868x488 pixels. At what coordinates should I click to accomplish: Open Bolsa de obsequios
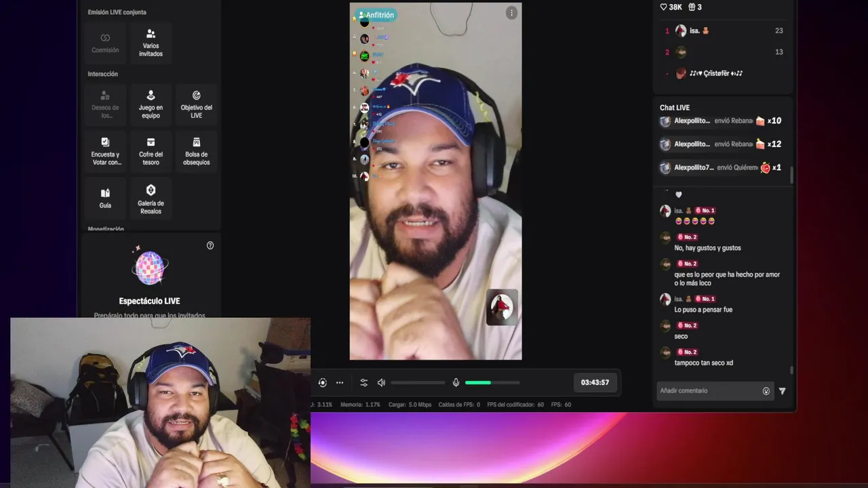coord(196,151)
